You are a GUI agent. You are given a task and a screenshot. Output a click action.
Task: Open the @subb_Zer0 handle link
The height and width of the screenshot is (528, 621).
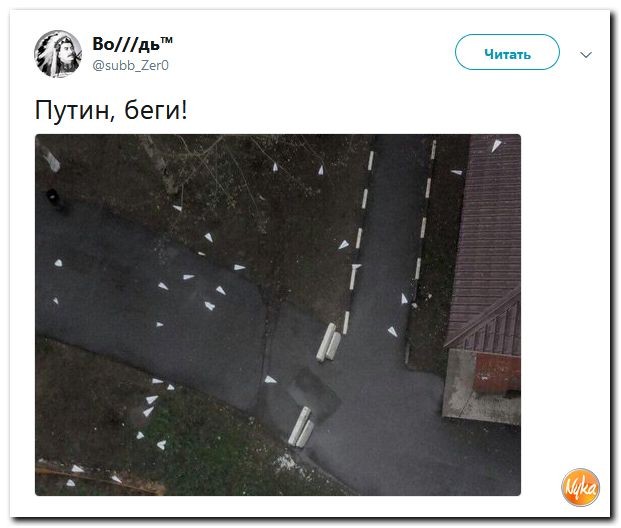tap(131, 65)
